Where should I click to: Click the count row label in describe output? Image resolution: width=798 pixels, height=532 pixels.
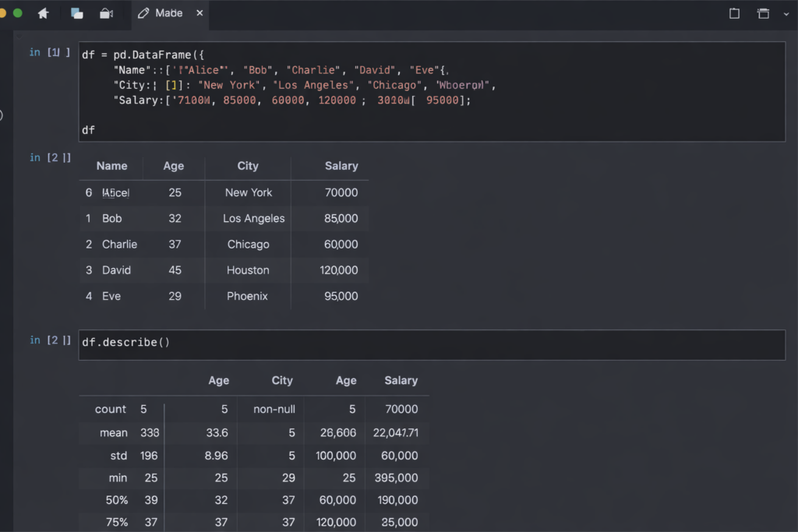[111, 409]
